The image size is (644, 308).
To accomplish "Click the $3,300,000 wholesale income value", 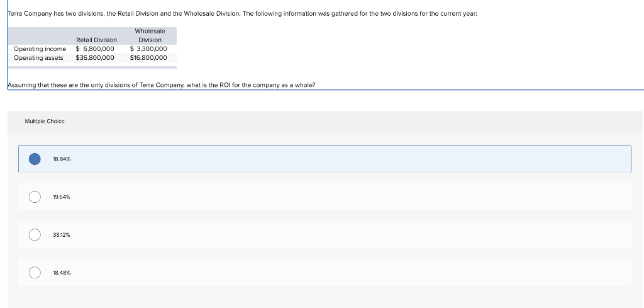I will pyautogui.click(x=148, y=48).
